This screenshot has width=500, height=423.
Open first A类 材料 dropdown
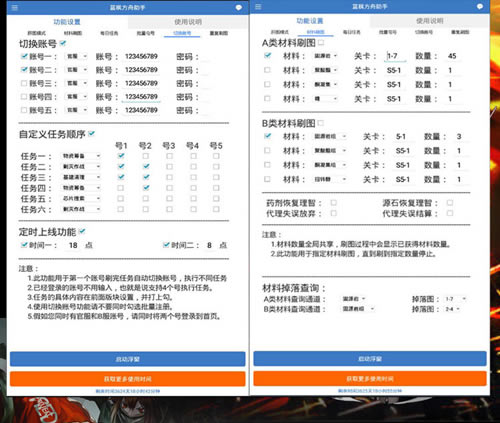[x=326, y=56]
